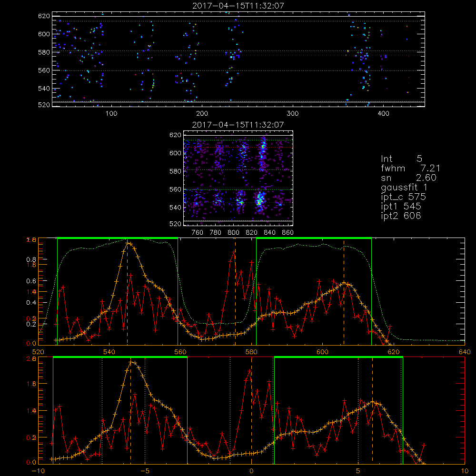
Task: Click x-axis label 860 on middle plot
Action: 288,233
